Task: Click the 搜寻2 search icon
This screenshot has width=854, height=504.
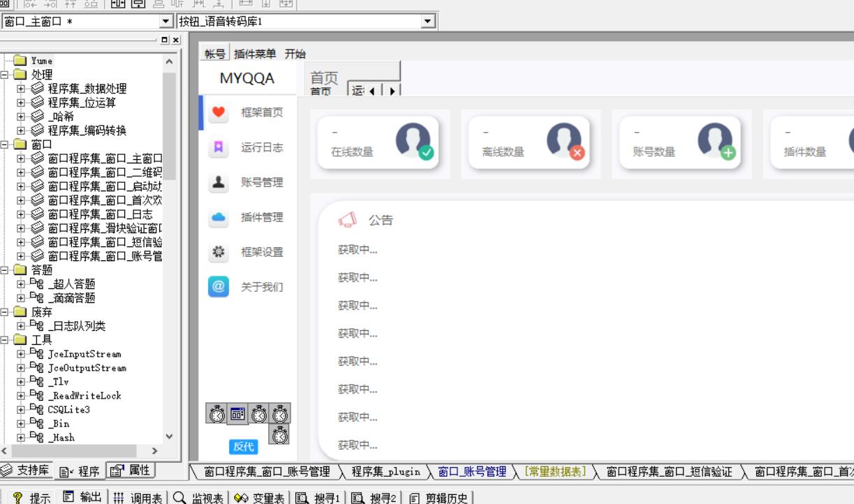Action: 358,498
